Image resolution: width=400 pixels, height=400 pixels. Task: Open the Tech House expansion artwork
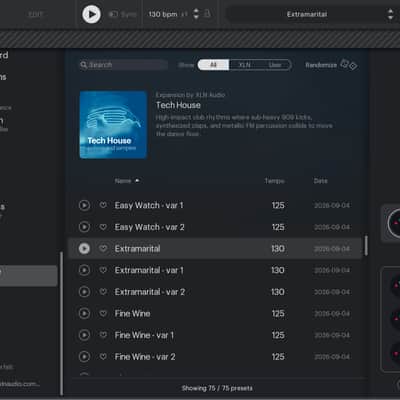tap(113, 125)
